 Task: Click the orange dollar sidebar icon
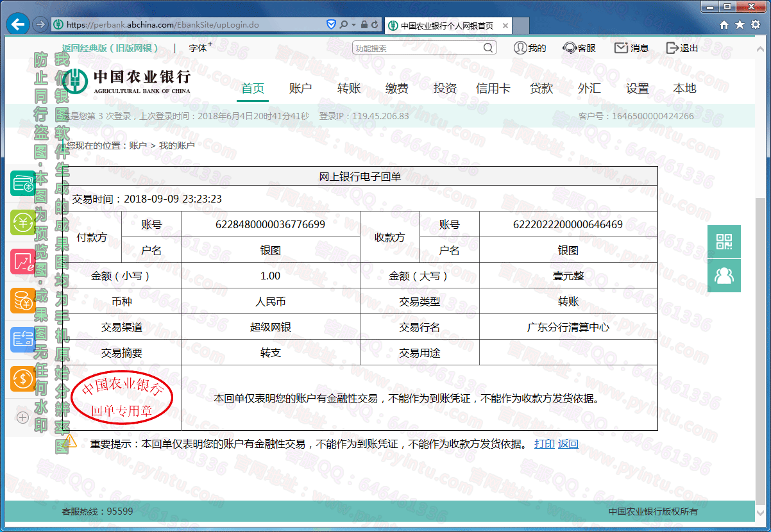pos(22,378)
